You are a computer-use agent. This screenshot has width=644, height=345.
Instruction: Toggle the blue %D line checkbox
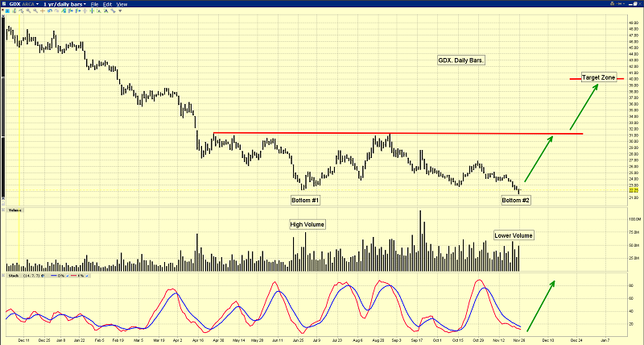click(x=68, y=276)
